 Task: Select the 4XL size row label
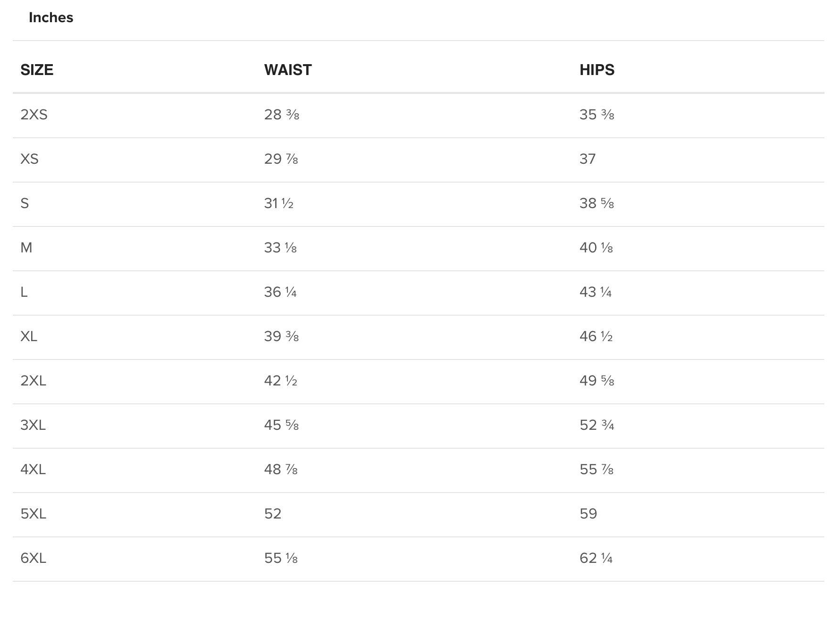coord(33,469)
